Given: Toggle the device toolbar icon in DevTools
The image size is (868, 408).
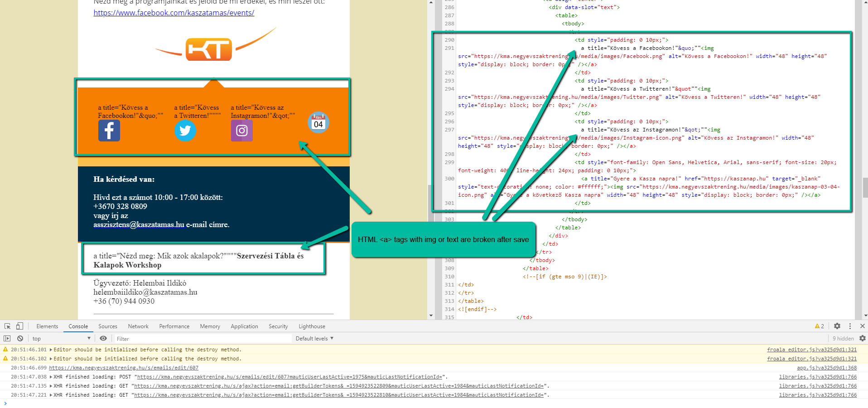Looking at the screenshot, I should pos(19,326).
